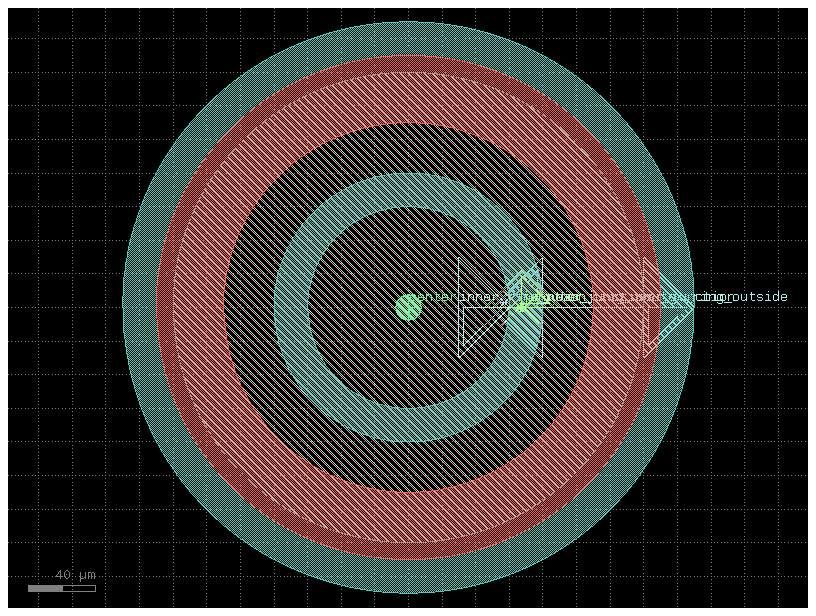Click the "40 µm" scale label text

pos(75,575)
